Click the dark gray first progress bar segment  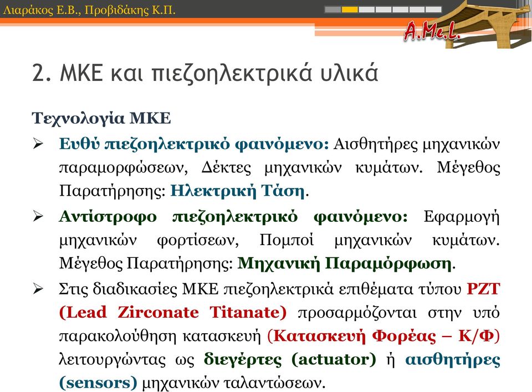pyautogui.click(x=333, y=9)
